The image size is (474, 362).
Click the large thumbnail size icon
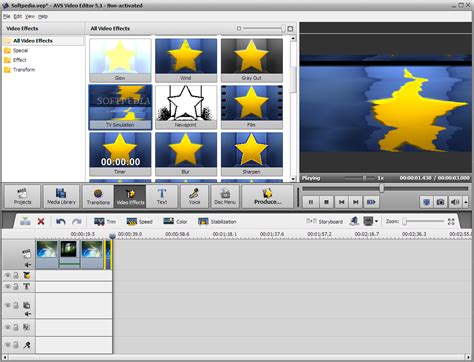[290, 29]
